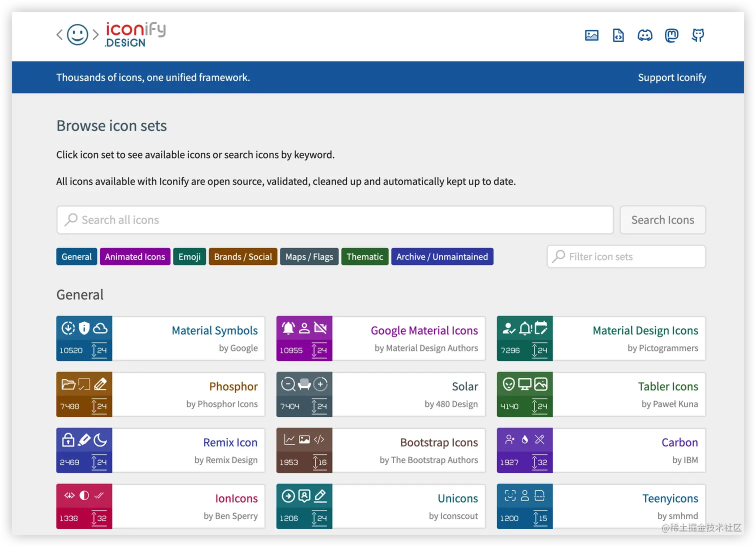Open the Mastodon icon in header

pyautogui.click(x=671, y=35)
